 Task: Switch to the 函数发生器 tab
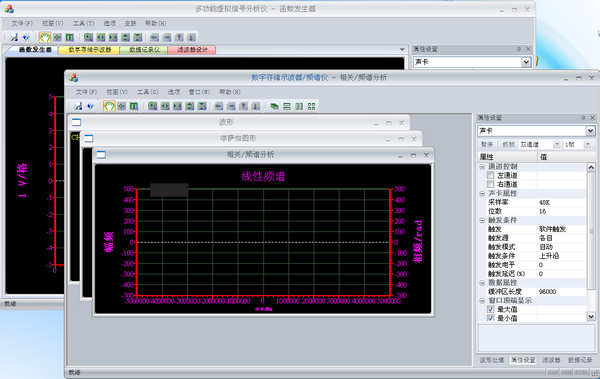35,50
